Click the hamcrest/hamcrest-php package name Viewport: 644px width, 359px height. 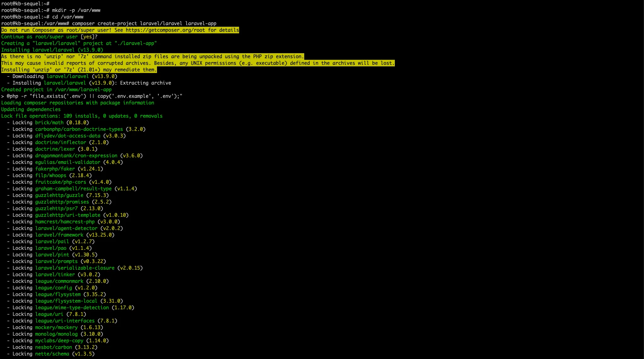[65, 222]
